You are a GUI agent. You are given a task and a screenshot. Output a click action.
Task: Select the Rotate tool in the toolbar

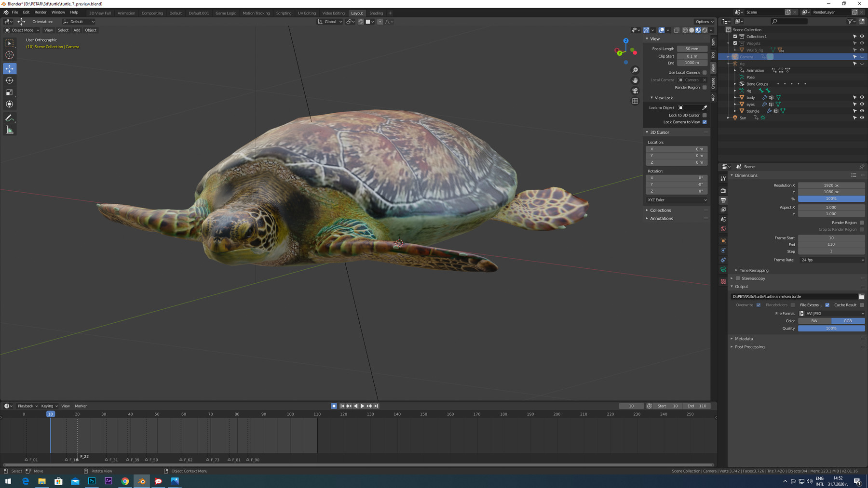pos(10,80)
